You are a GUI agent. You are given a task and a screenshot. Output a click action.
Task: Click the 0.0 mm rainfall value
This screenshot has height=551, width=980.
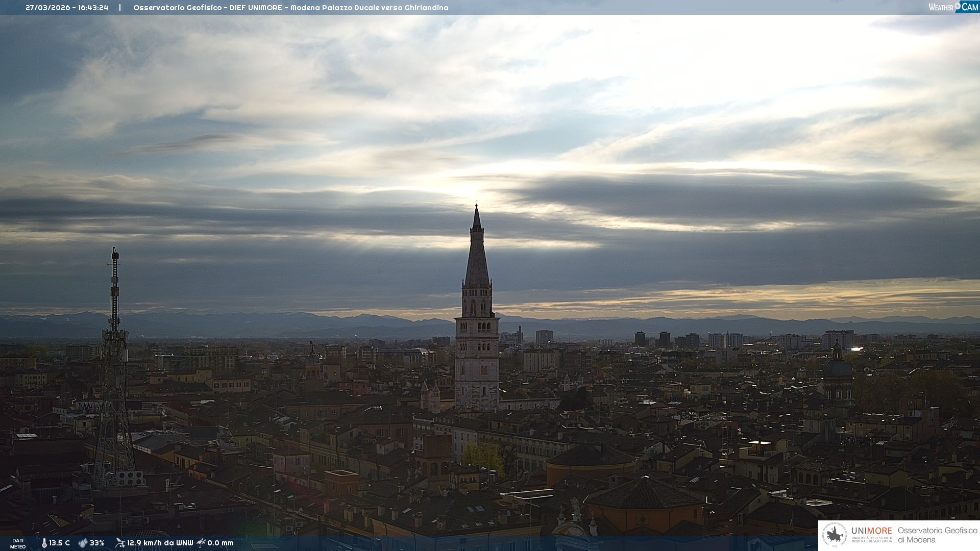pyautogui.click(x=220, y=543)
